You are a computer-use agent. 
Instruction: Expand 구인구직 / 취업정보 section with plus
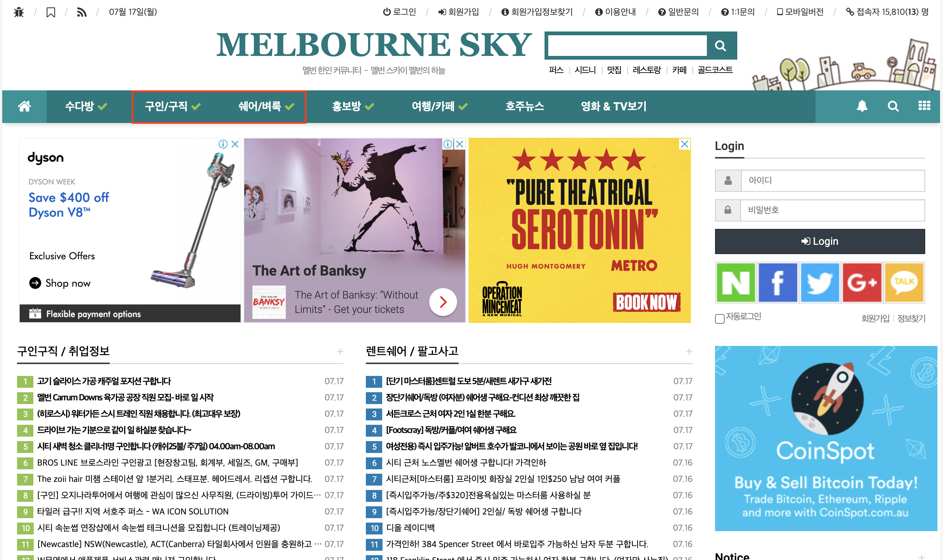tap(340, 352)
